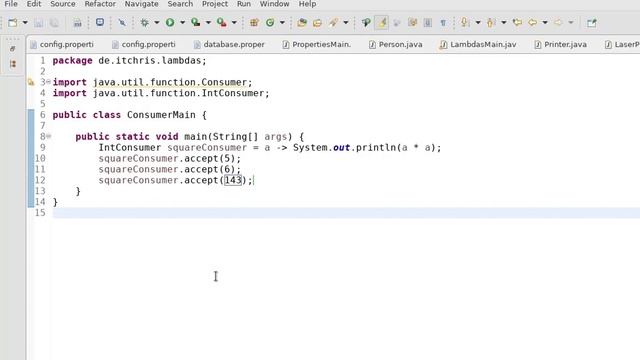The height and width of the screenshot is (360, 640).
Task: Click the Open Task folder icon
Action: (318, 23)
